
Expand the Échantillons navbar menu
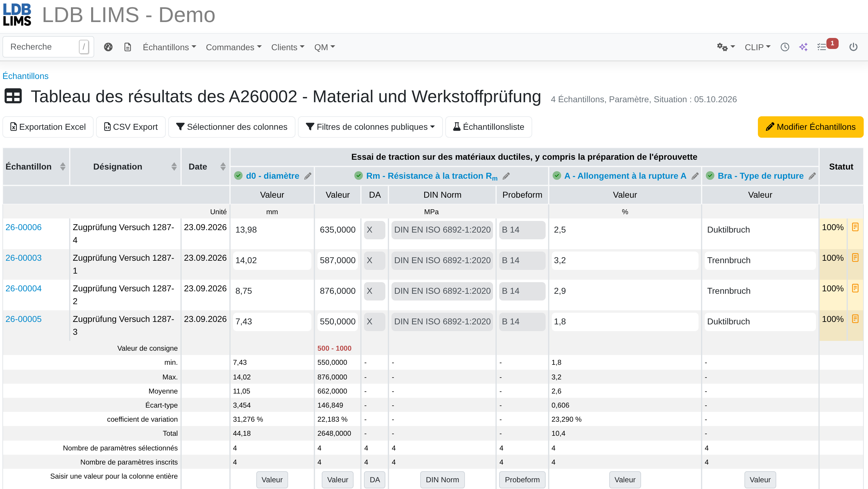pyautogui.click(x=169, y=47)
